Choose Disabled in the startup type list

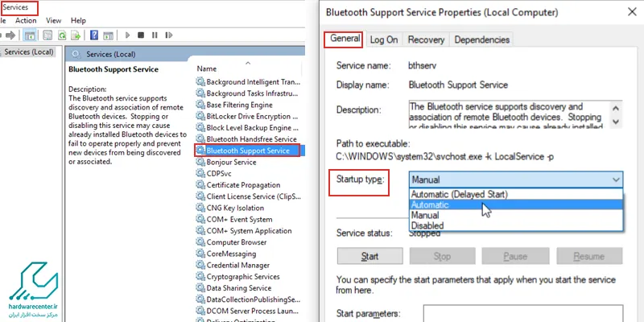coord(516,225)
